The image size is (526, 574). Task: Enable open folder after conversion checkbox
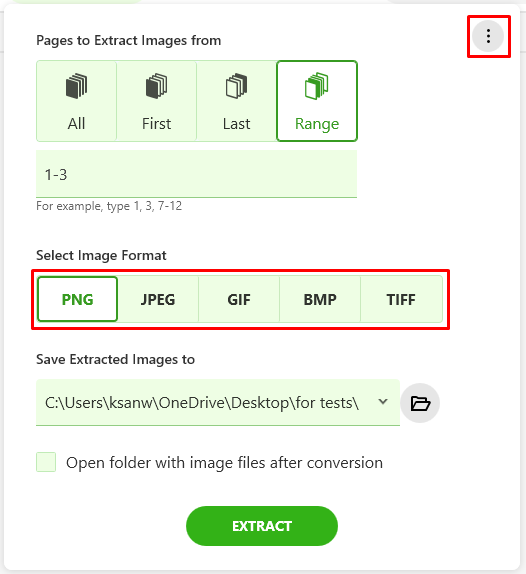click(46, 462)
